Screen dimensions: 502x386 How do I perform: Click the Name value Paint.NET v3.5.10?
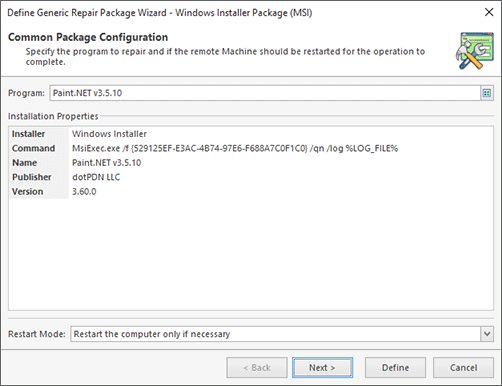(107, 163)
